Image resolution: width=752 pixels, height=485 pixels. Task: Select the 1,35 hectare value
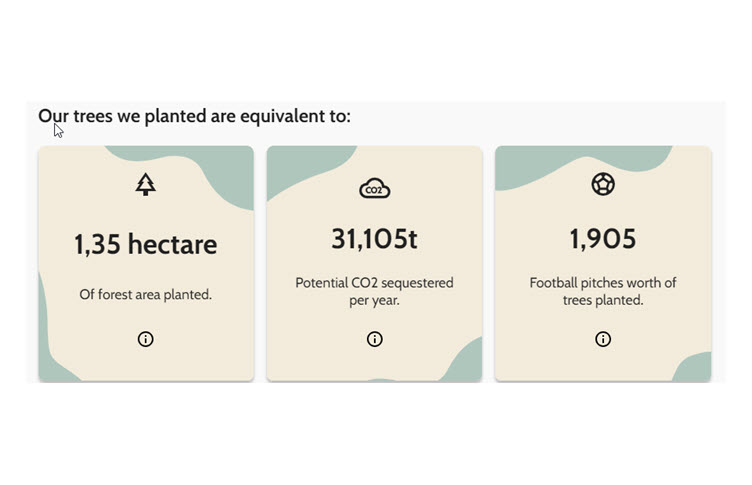pos(145,244)
